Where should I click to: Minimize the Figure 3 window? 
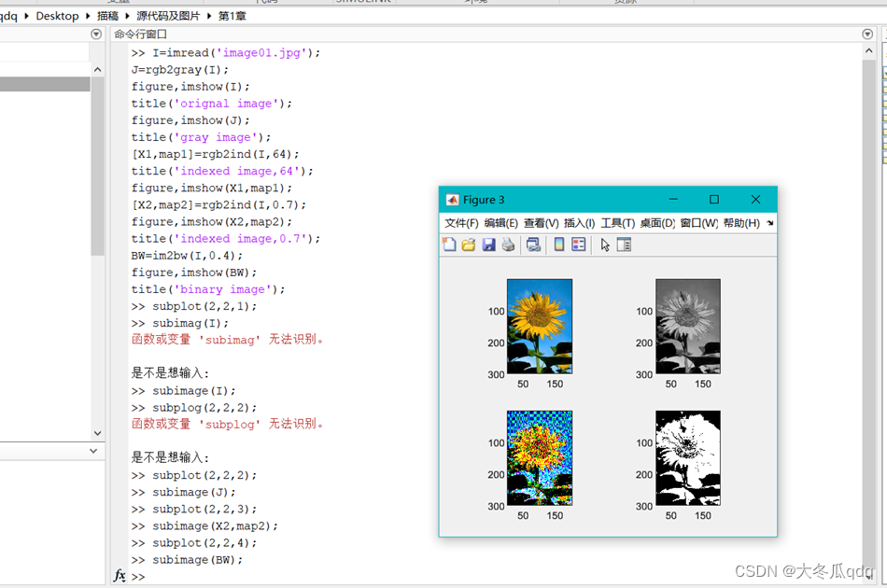click(673, 200)
